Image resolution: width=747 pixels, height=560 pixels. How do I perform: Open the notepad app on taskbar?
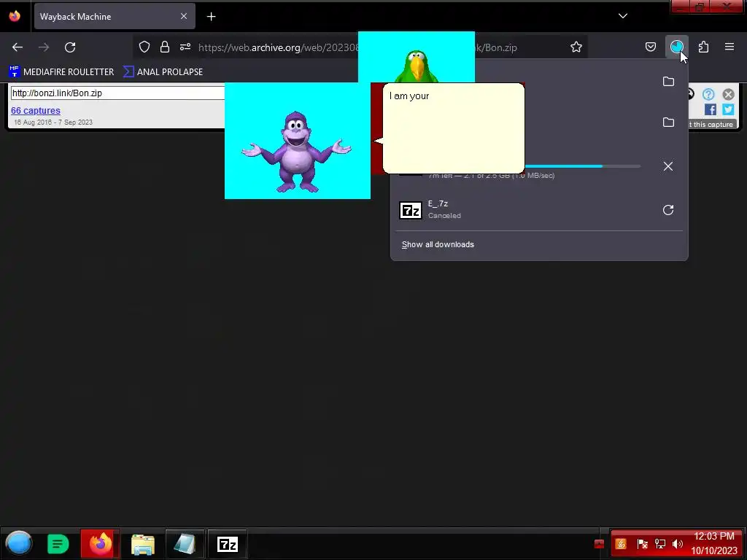coord(185,544)
